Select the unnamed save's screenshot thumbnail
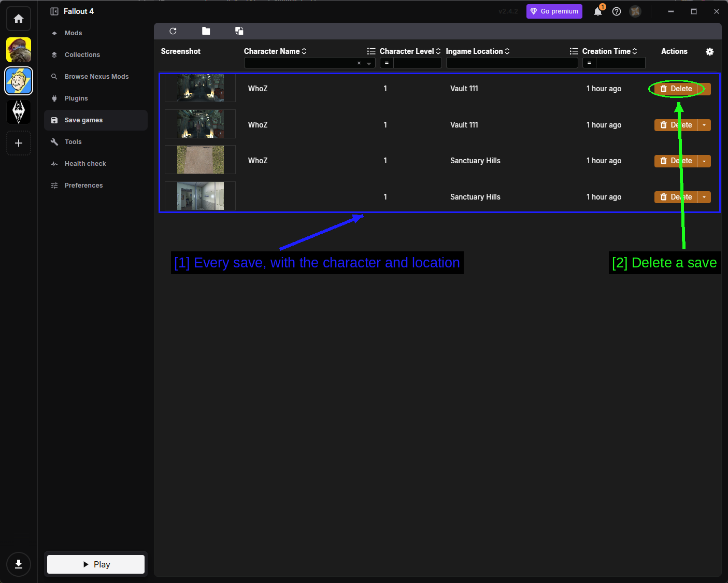 201,196
